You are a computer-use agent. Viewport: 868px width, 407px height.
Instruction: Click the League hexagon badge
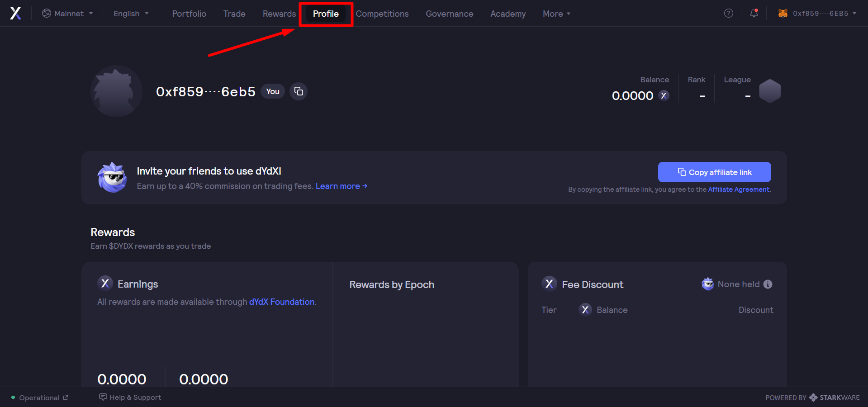click(x=770, y=91)
